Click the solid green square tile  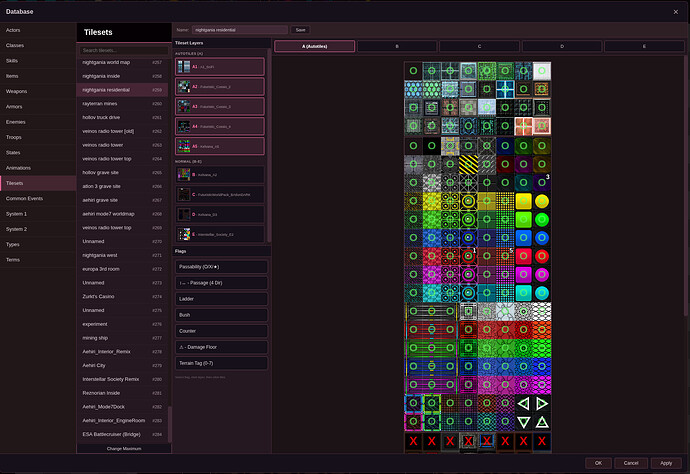coord(523,219)
